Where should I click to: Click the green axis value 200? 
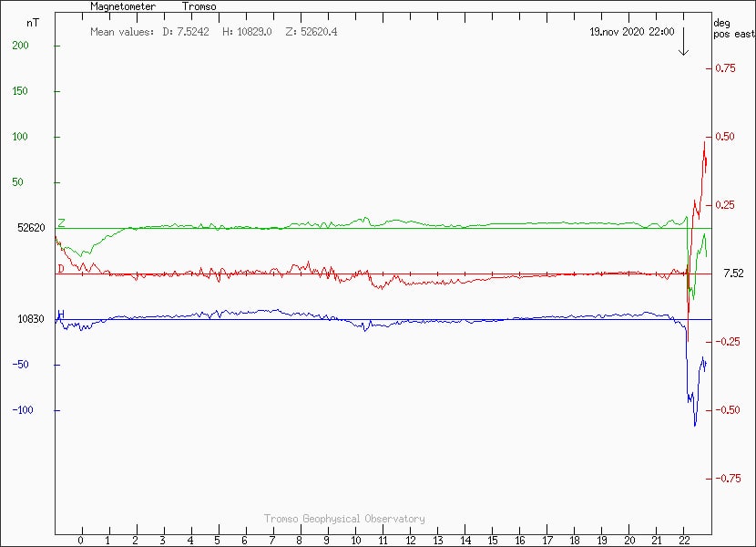[20, 46]
